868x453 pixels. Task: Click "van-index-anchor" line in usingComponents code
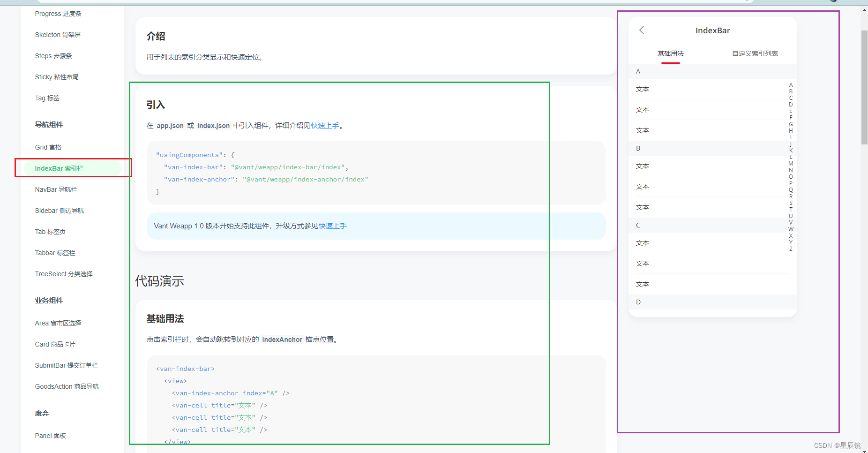(266, 180)
